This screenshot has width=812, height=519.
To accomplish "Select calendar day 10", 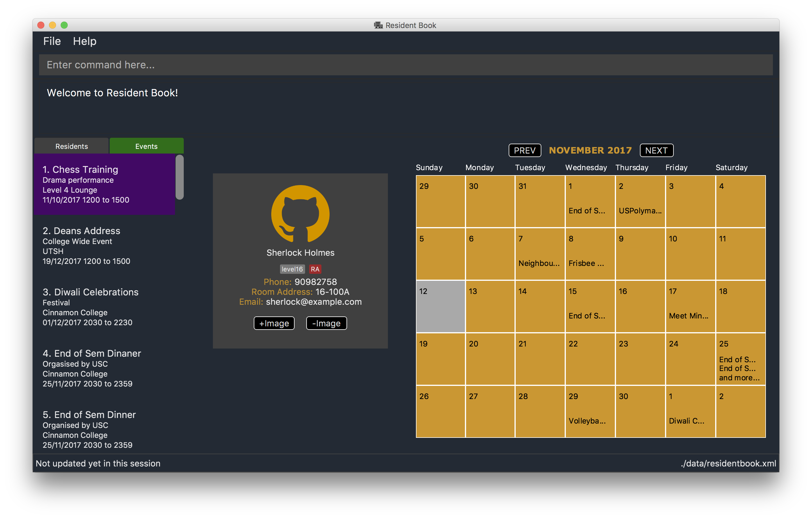I will pyautogui.click(x=690, y=254).
